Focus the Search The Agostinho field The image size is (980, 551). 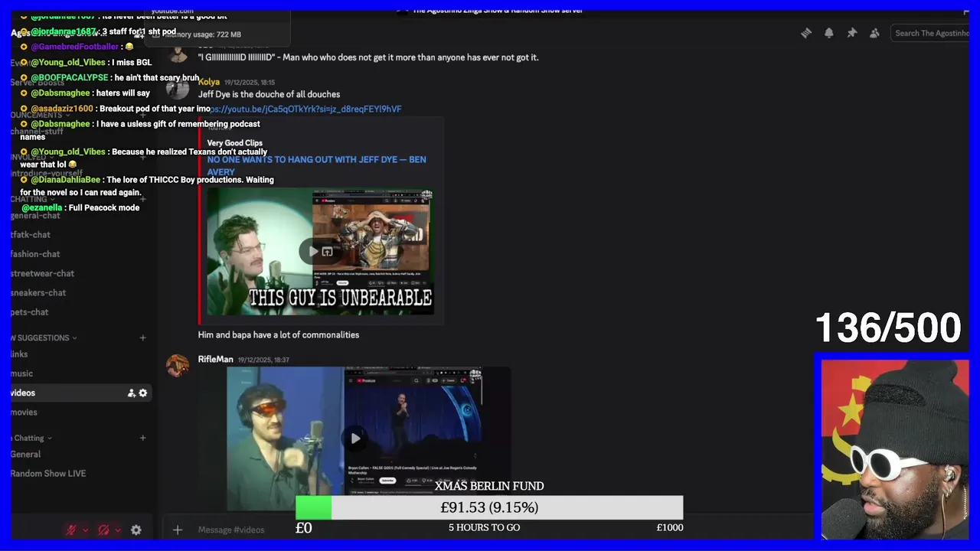coord(930,33)
